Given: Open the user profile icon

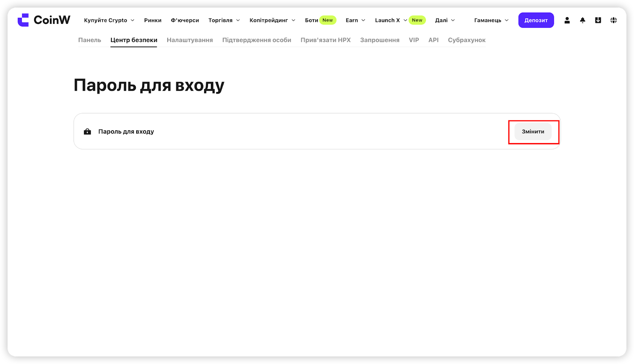Looking at the screenshot, I should tap(567, 20).
